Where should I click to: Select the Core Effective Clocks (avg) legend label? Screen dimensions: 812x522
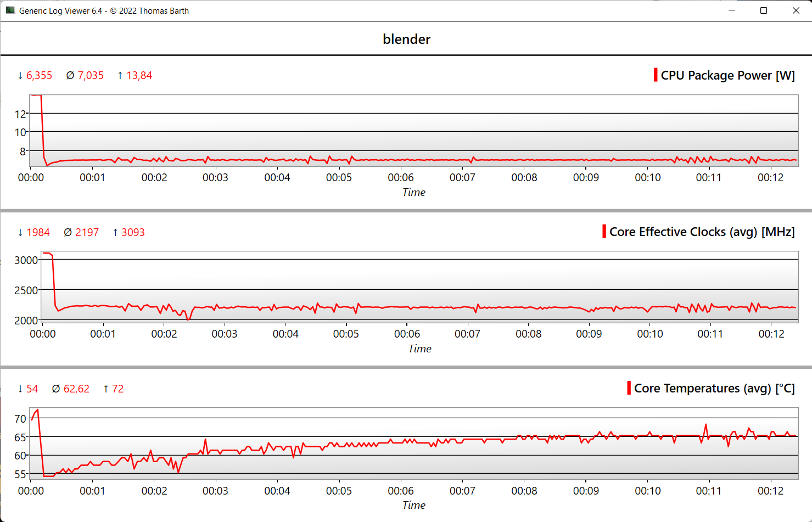(702, 232)
